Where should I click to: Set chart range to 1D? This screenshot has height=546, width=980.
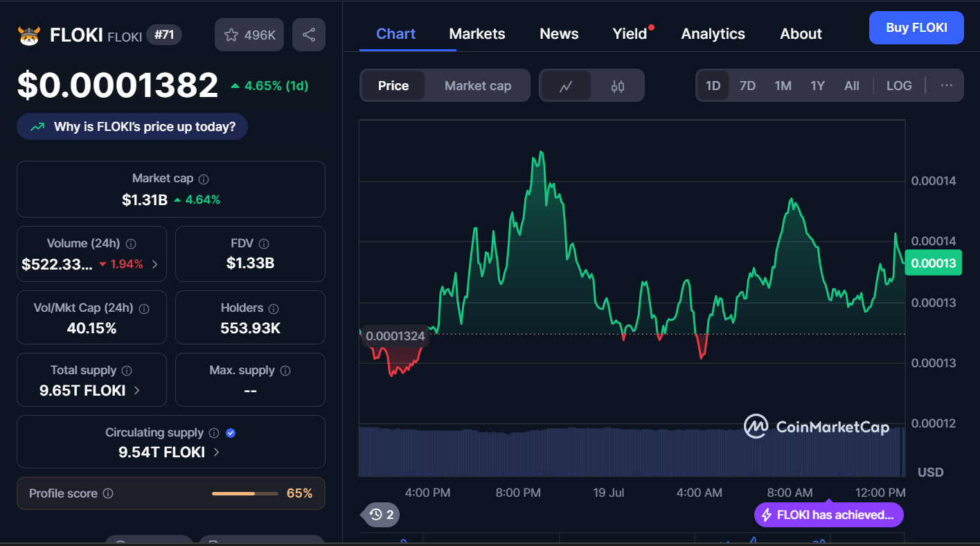(713, 86)
